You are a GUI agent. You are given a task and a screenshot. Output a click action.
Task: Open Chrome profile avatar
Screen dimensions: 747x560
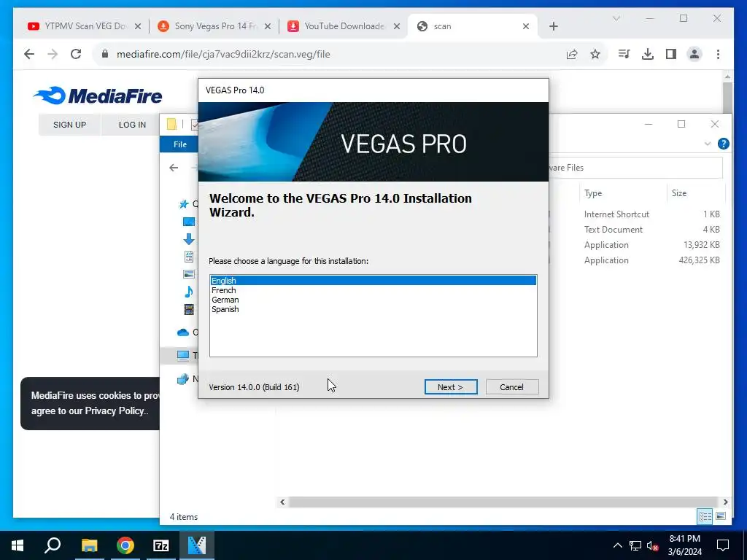(694, 54)
